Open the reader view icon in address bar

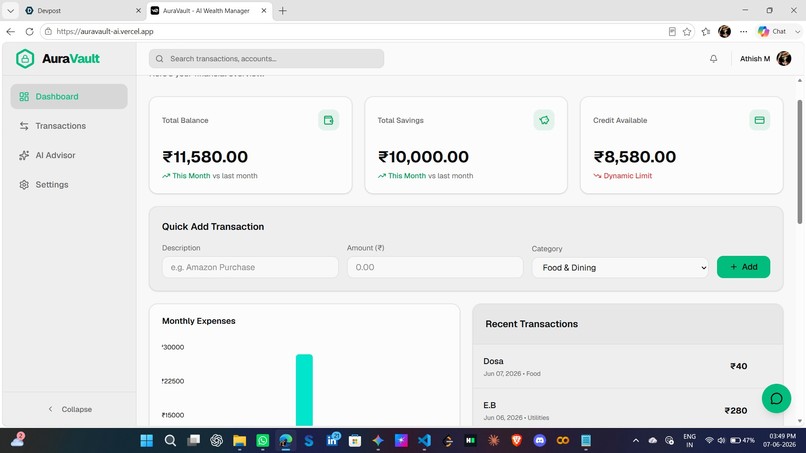click(672, 31)
